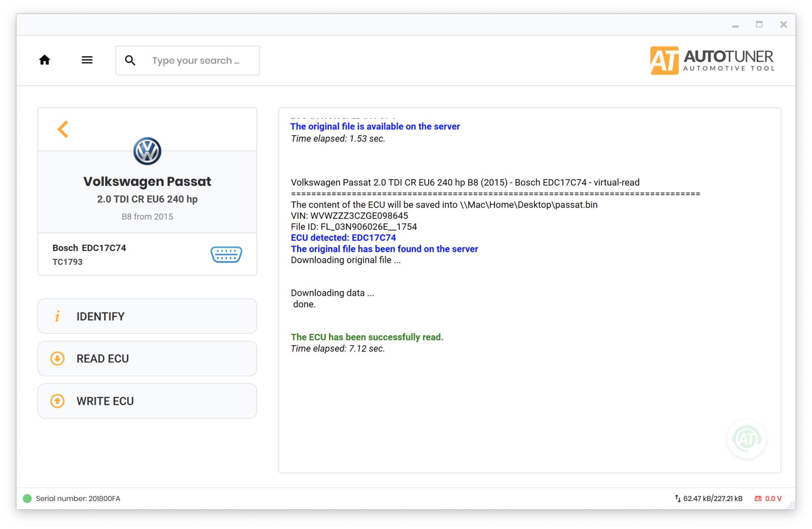The width and height of the screenshot is (812, 529).
Task: Click the AutoTuner logo
Action: coord(713,60)
